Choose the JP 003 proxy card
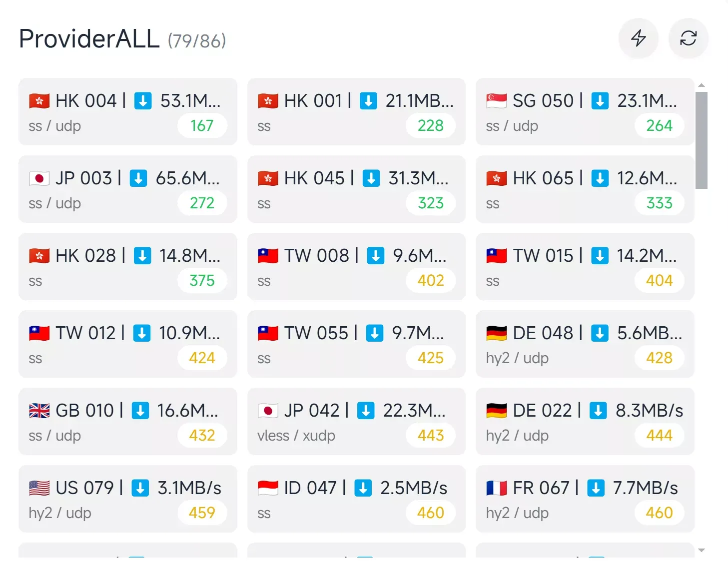This screenshot has height=568, width=728. [x=127, y=189]
